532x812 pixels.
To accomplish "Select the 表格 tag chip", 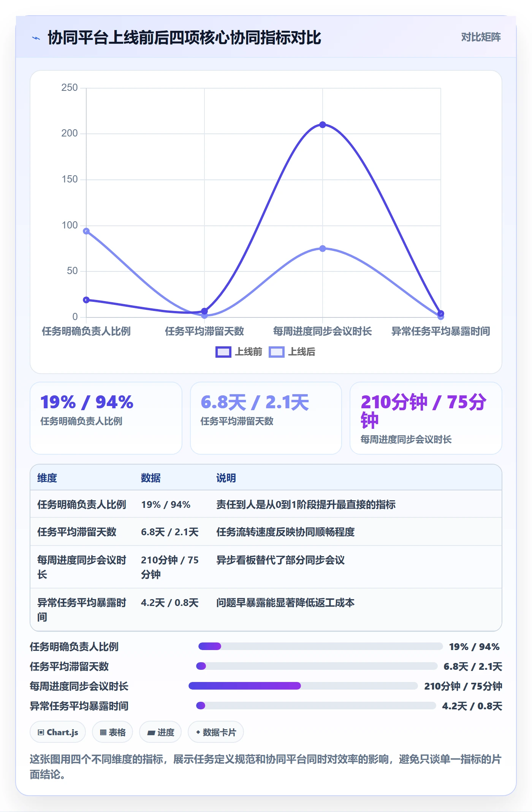I will tap(112, 732).
